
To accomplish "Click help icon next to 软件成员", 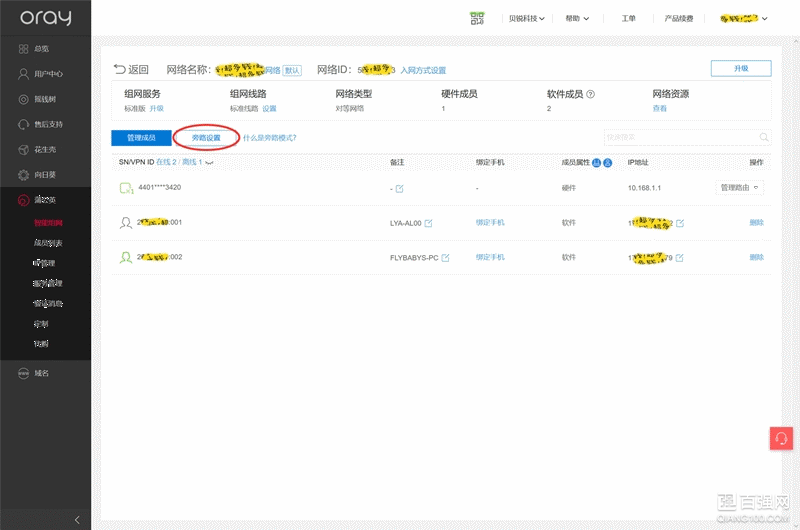I will click(590, 94).
